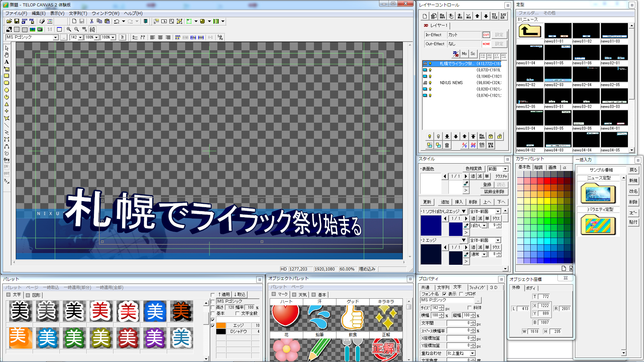Screen dimensions: 644x362
Task: Switch to the 文字列 tab in Properties
Action: (443, 287)
